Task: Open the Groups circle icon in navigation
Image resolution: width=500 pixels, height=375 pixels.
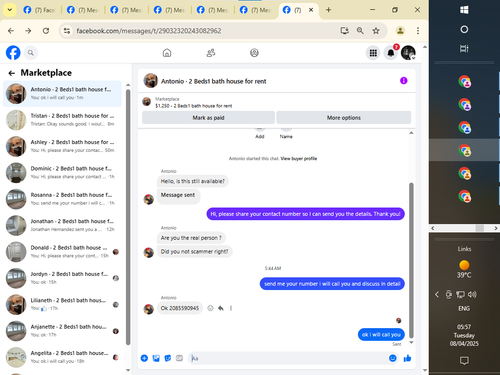Action: [x=254, y=53]
